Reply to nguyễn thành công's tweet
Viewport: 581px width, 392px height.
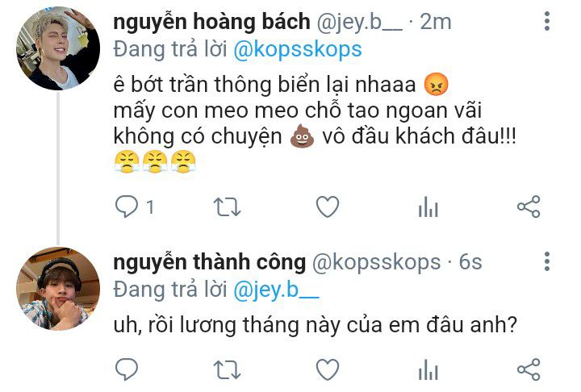click(x=127, y=369)
